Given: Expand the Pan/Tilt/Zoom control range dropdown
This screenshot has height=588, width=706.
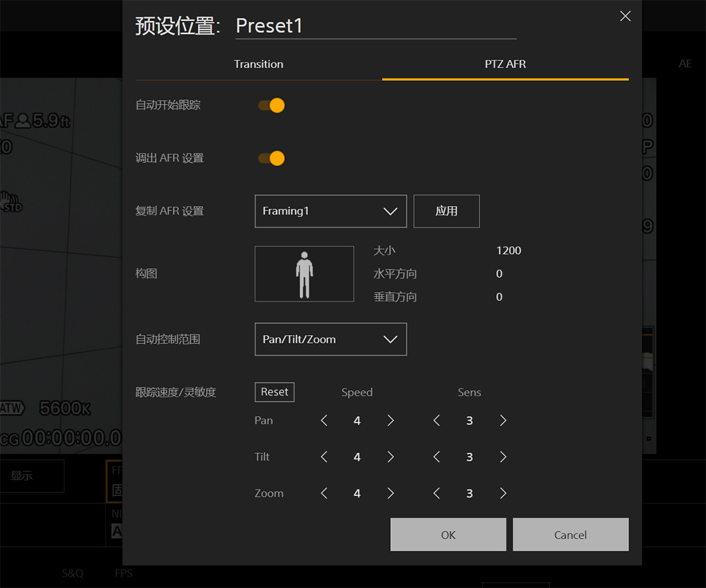Looking at the screenshot, I should (330, 339).
